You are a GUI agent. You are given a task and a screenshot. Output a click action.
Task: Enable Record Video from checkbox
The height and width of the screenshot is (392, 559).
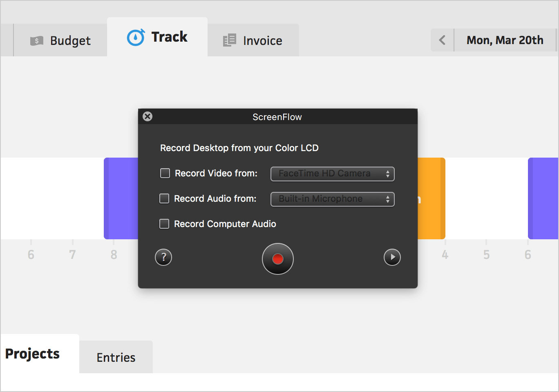165,173
